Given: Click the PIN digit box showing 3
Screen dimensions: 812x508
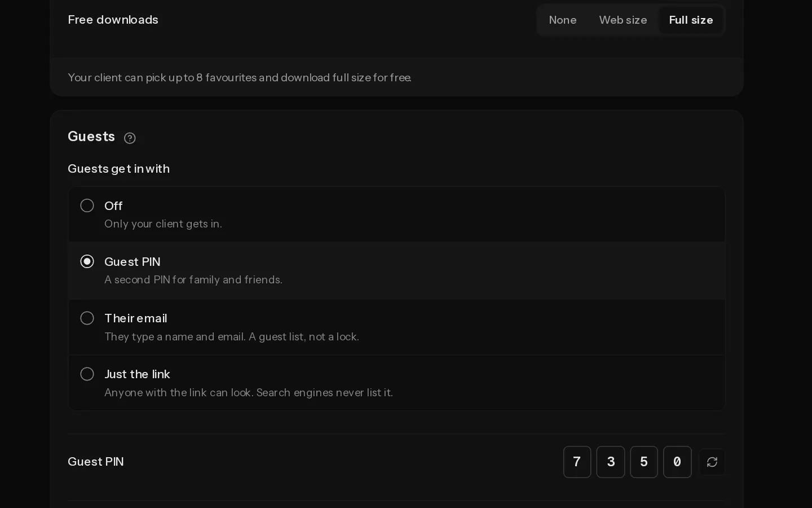Looking at the screenshot, I should pyautogui.click(x=611, y=462).
